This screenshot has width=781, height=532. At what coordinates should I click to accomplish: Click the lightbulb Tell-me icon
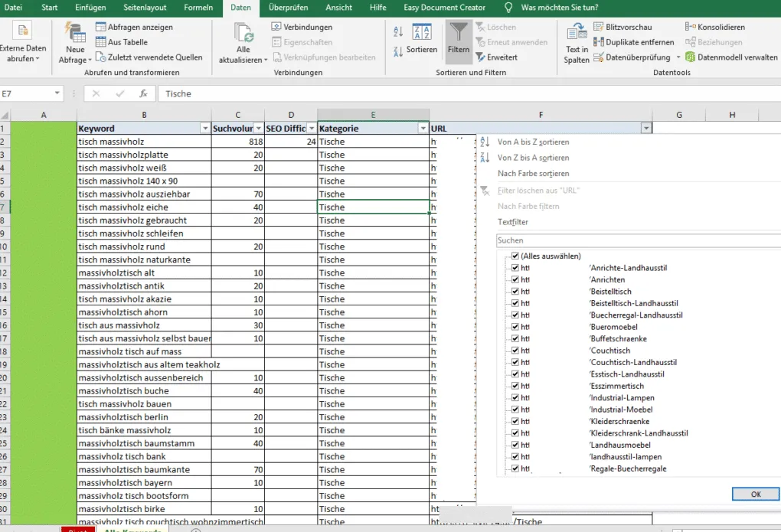[x=508, y=8]
